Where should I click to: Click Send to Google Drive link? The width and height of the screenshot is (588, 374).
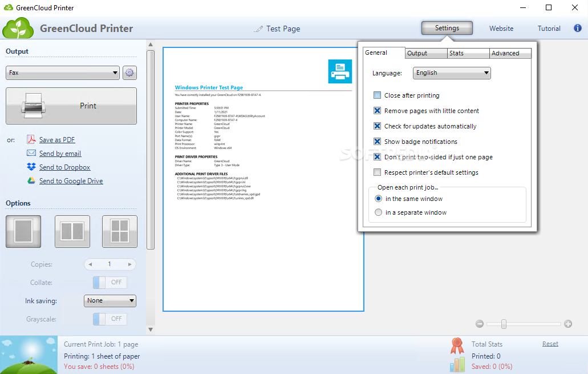click(x=71, y=181)
